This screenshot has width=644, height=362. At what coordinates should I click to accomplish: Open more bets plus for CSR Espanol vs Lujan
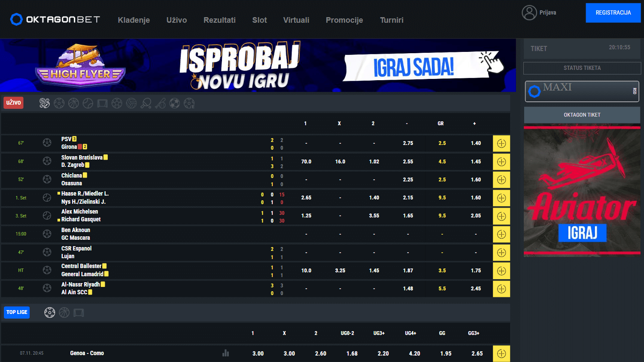tap(501, 253)
